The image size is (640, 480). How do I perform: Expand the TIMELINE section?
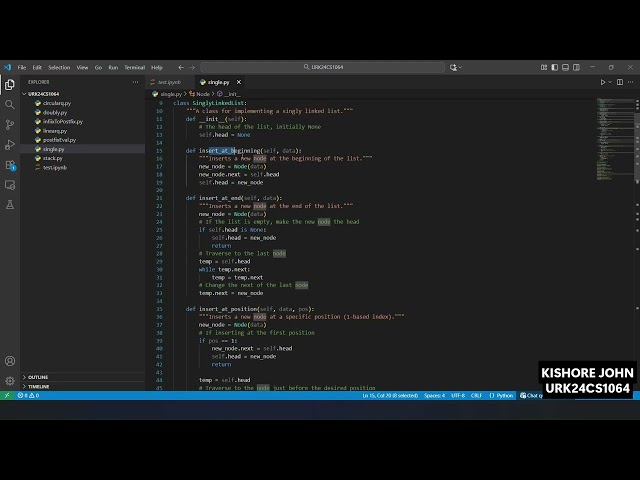[x=38, y=386]
